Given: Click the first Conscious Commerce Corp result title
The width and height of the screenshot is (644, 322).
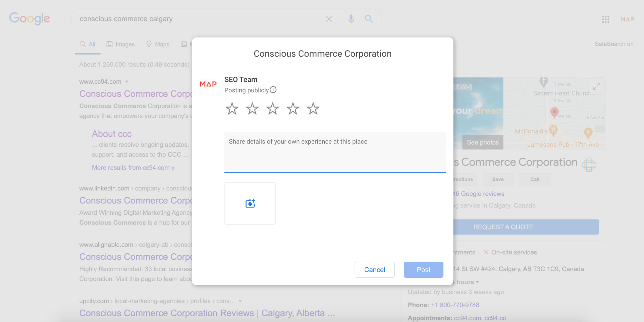Looking at the screenshot, I should 136,94.
